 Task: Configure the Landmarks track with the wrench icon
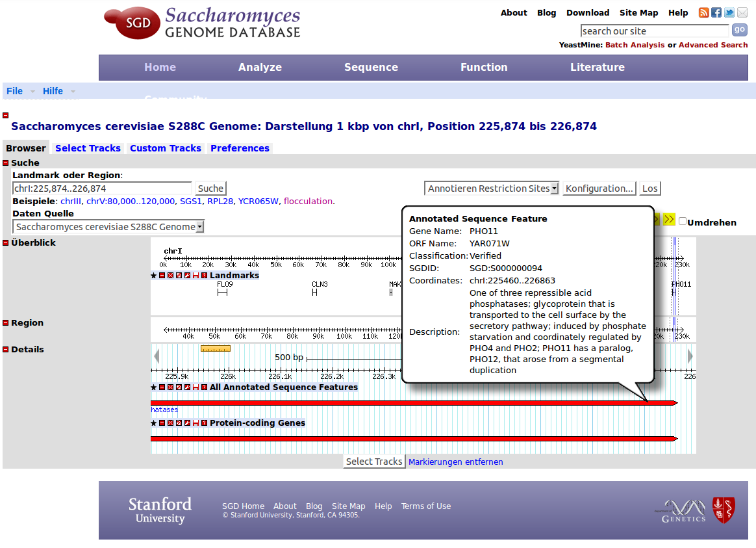187,276
